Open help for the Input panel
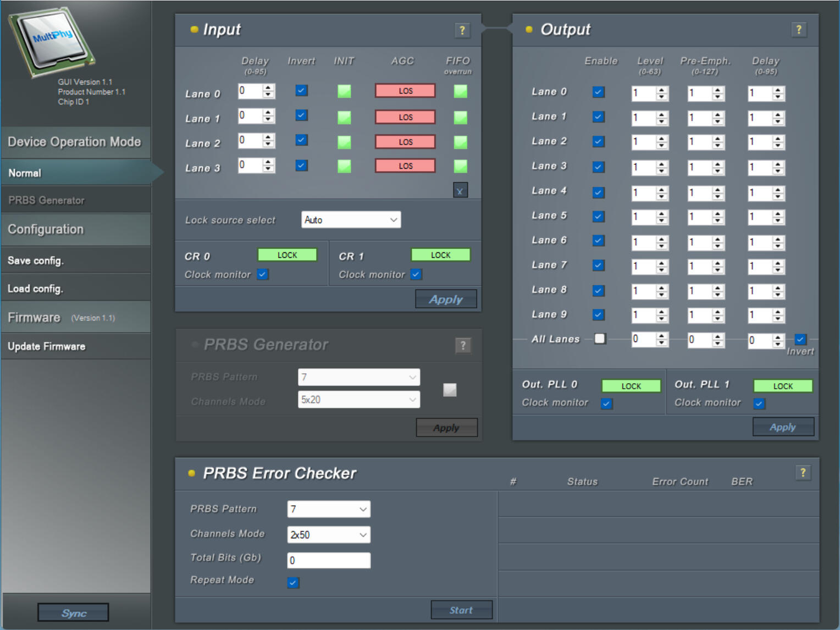This screenshot has height=630, width=840. click(462, 30)
